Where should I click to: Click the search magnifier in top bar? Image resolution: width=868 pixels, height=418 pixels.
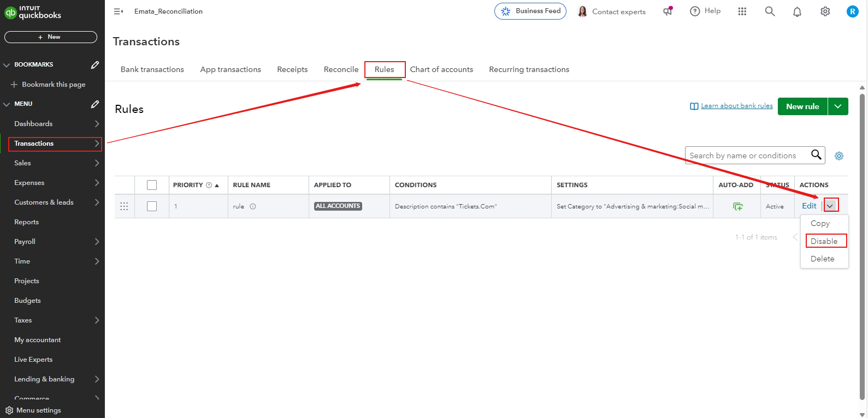coord(770,11)
